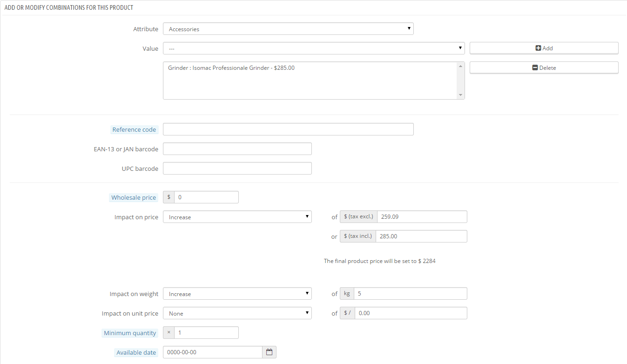627x364 pixels.
Task: Click the Add button
Action: (544, 48)
